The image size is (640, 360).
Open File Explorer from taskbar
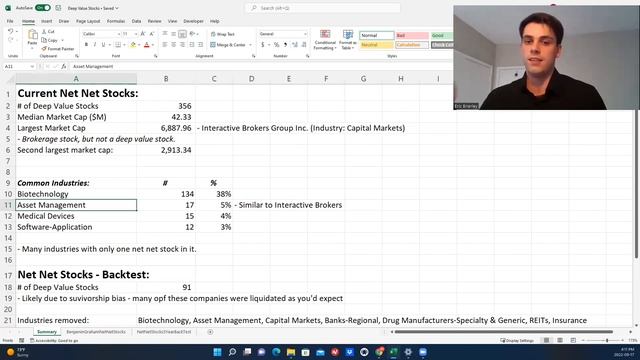pyautogui.click(x=291, y=352)
